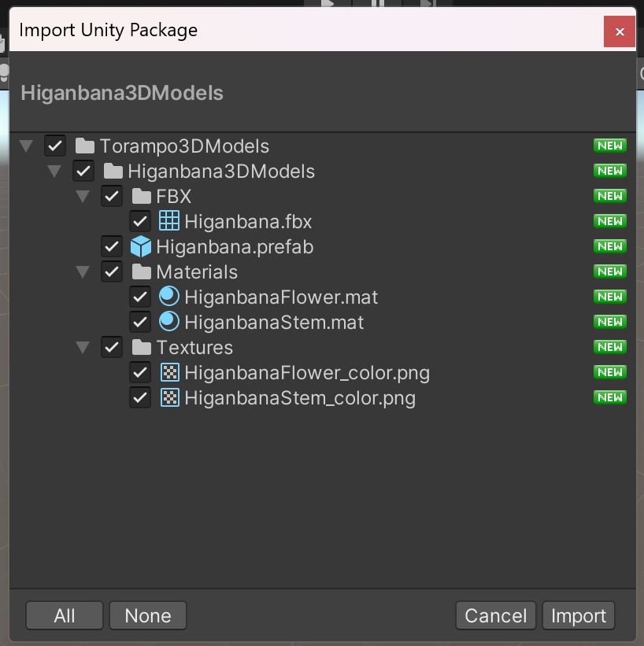Click the HiganbanaFlower_color.png texture icon
This screenshot has width=644, height=646.
pos(169,372)
